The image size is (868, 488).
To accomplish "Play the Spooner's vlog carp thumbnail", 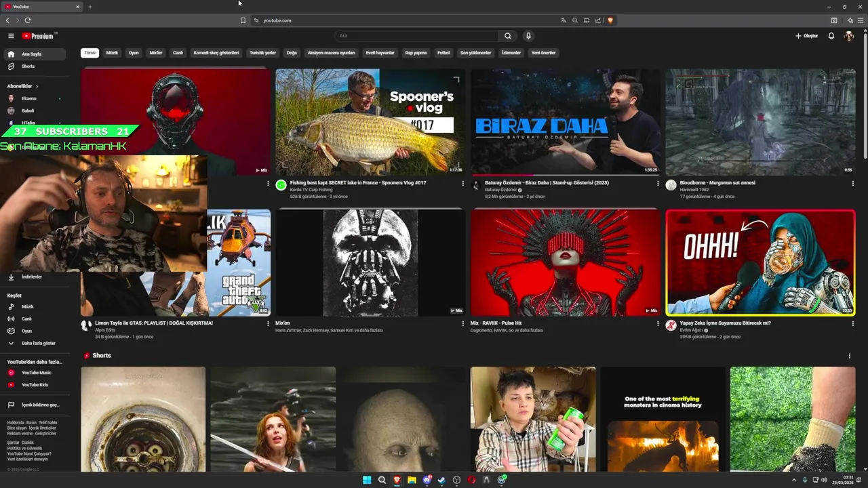I will tap(370, 122).
